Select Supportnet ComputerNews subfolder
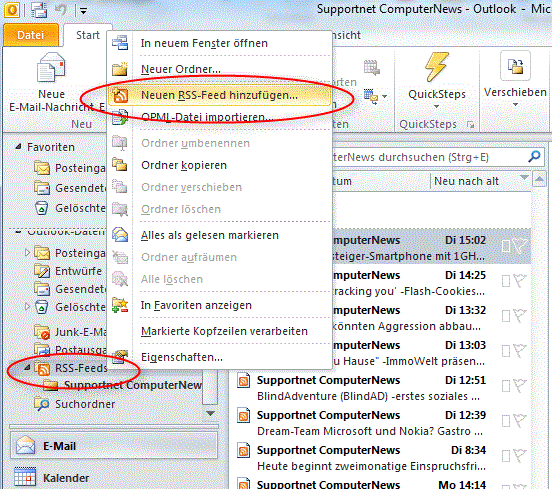The width and height of the screenshot is (552, 489). (123, 385)
